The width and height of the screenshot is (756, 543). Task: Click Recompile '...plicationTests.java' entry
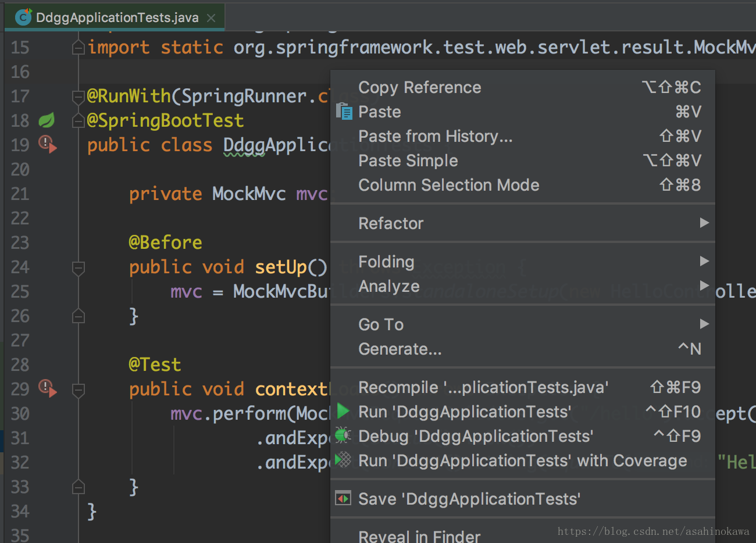[x=523, y=387]
